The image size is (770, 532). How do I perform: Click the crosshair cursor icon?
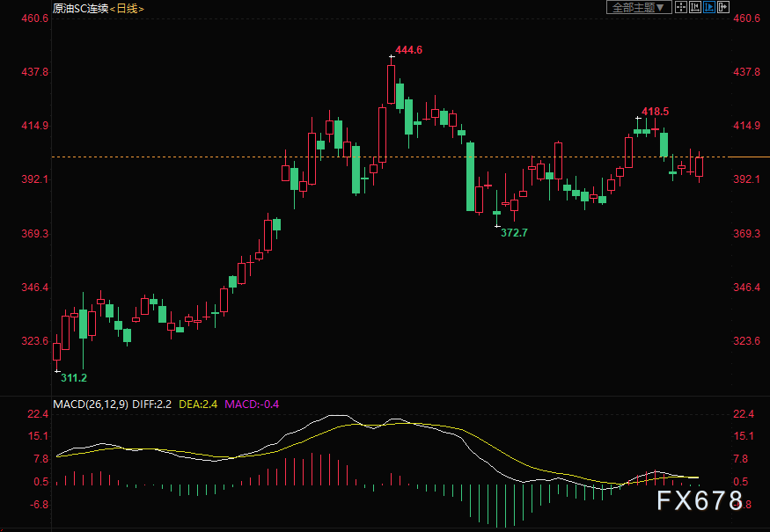pos(681,7)
